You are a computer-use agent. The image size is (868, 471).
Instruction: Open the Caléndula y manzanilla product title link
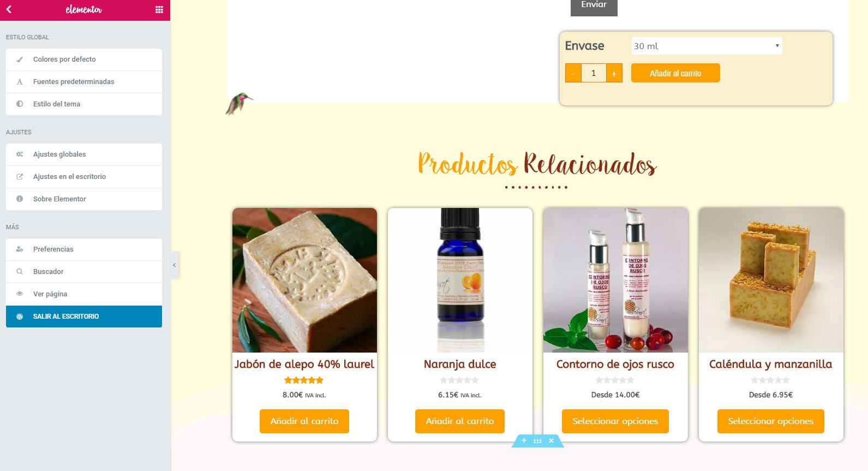[771, 364]
